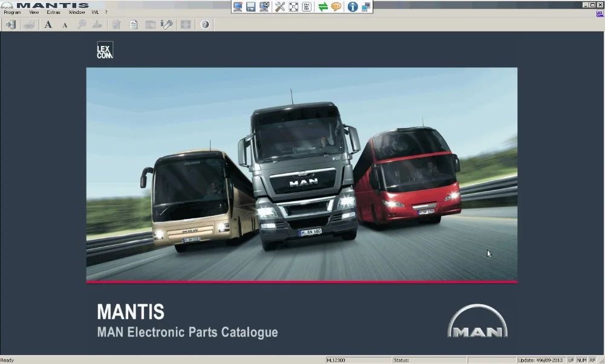The height and width of the screenshot is (364, 605).
Task: Click the floppy disk save icon
Action: point(251,7)
